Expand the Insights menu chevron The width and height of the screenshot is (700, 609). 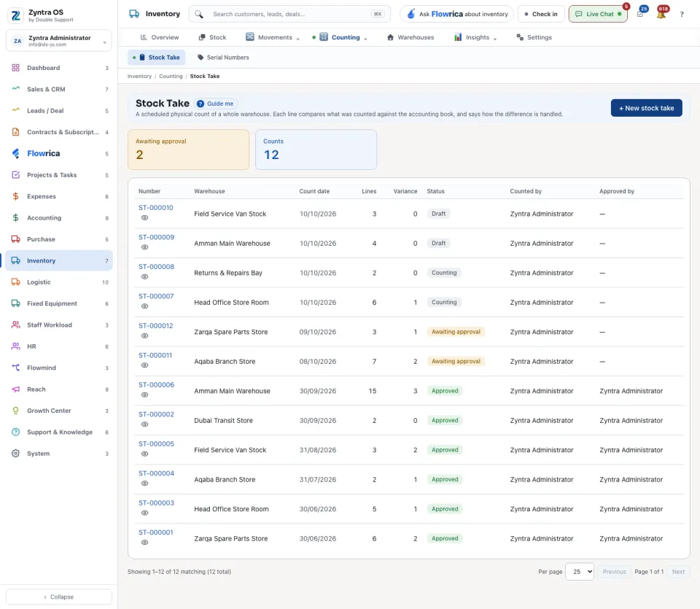click(495, 39)
